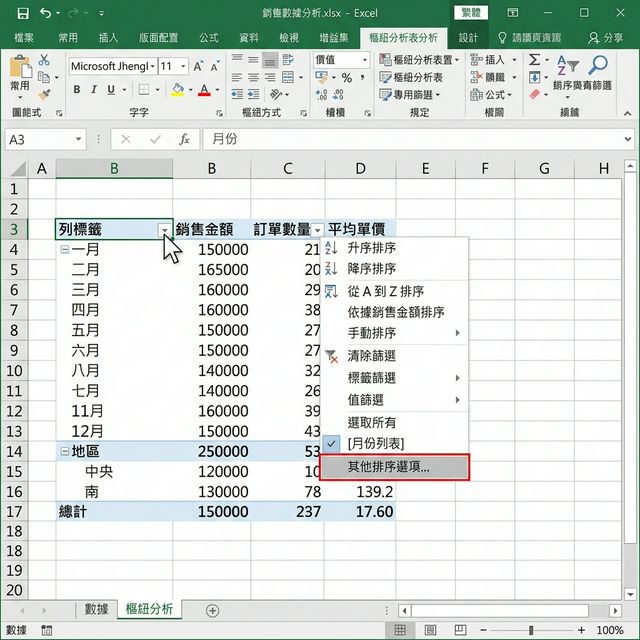Apply Percent style with % icon

pyautogui.click(x=347, y=77)
